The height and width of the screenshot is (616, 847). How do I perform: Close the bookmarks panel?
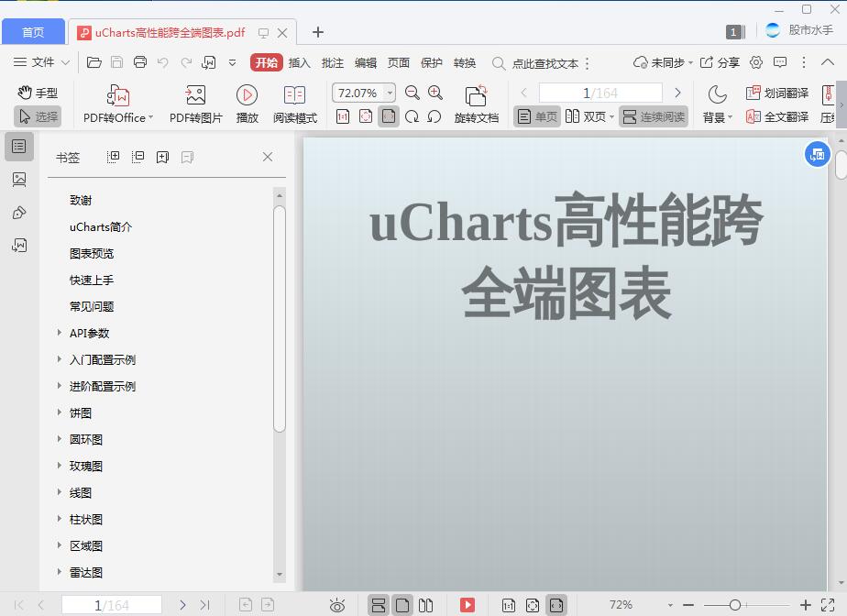pos(268,157)
